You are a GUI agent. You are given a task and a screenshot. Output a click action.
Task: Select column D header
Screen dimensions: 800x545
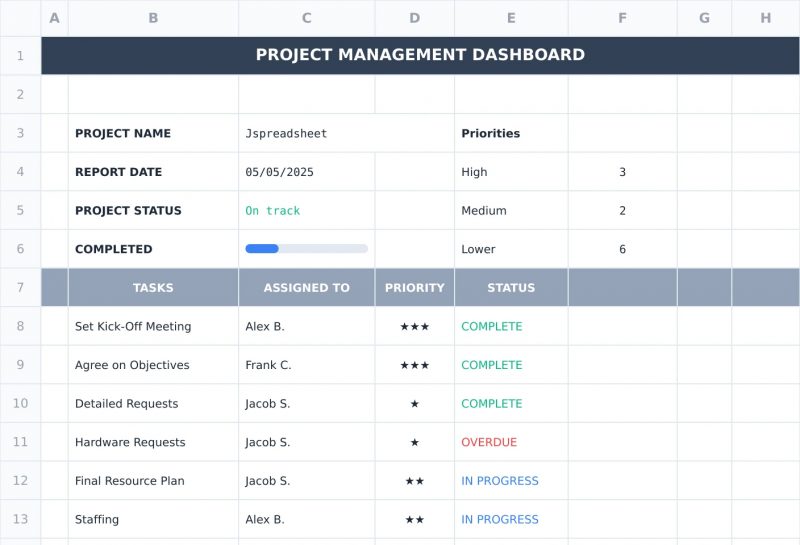click(415, 18)
